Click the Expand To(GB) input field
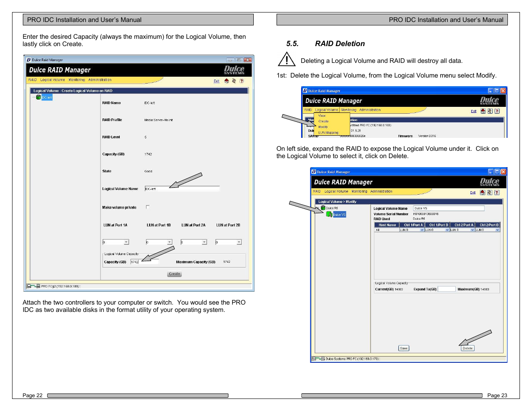Image resolution: width=532 pixels, height=411 pixels. (447, 289)
